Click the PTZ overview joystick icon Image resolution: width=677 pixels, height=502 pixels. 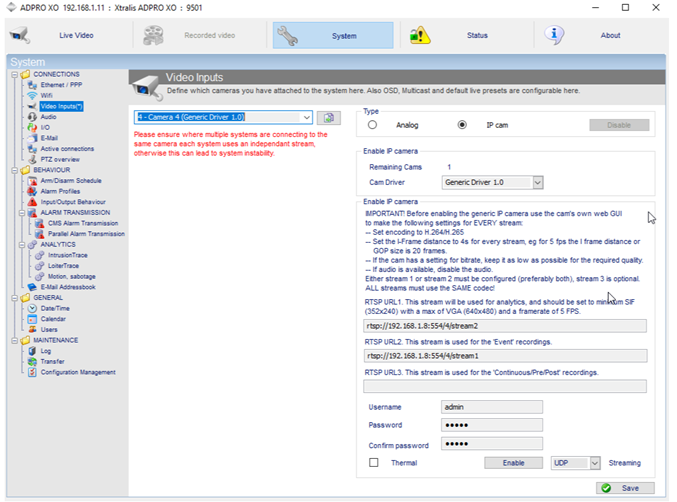32,159
